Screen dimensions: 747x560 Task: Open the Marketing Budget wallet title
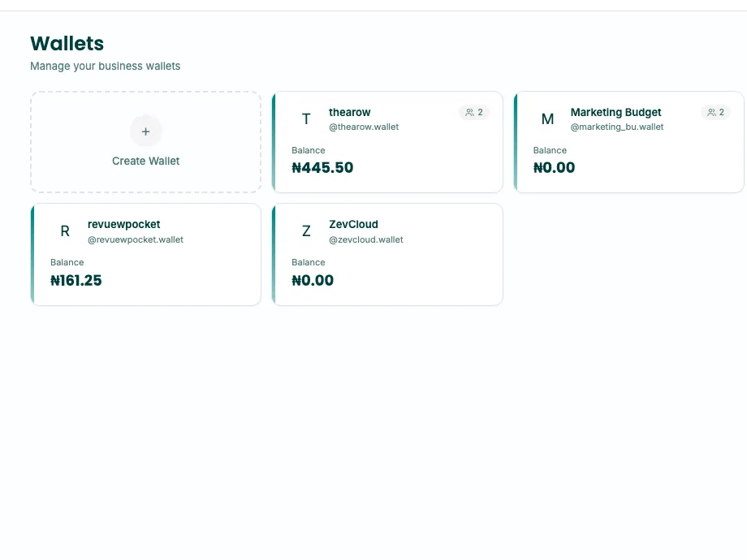click(x=616, y=112)
